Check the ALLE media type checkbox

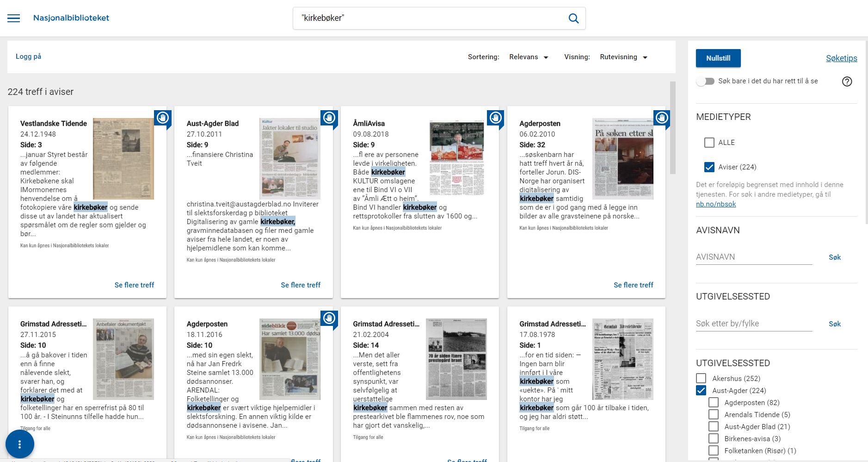click(x=709, y=143)
